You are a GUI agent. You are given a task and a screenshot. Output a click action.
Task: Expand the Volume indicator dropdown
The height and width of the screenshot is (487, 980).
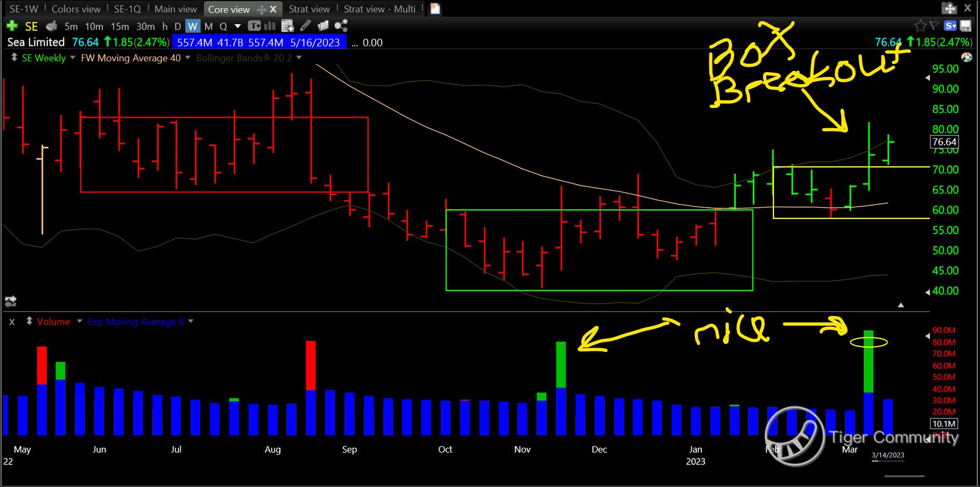pyautogui.click(x=80, y=321)
